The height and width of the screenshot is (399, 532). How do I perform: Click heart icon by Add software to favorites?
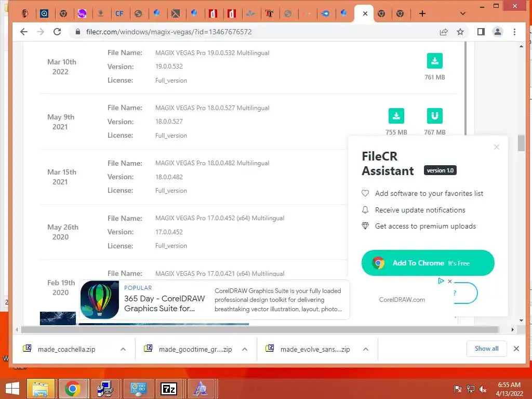(x=365, y=193)
